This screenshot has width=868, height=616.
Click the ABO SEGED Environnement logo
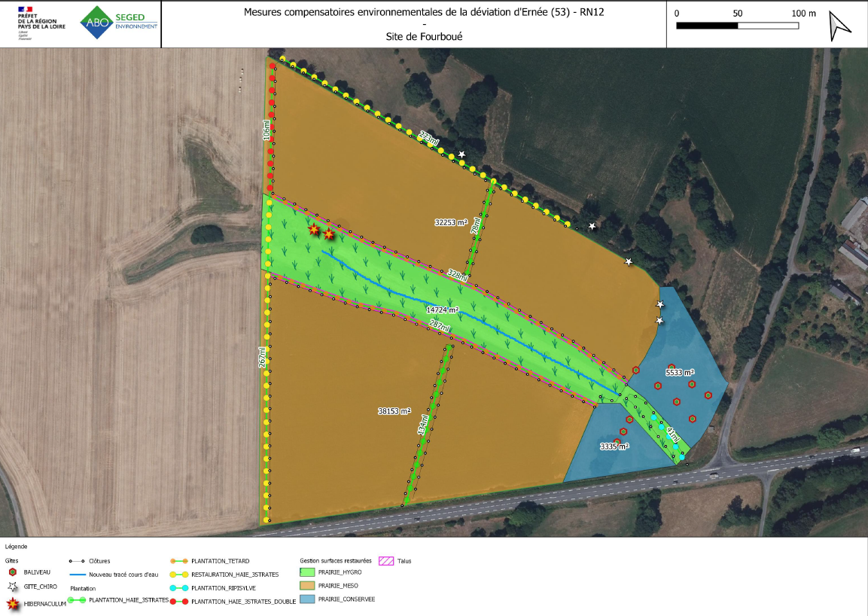pyautogui.click(x=120, y=23)
